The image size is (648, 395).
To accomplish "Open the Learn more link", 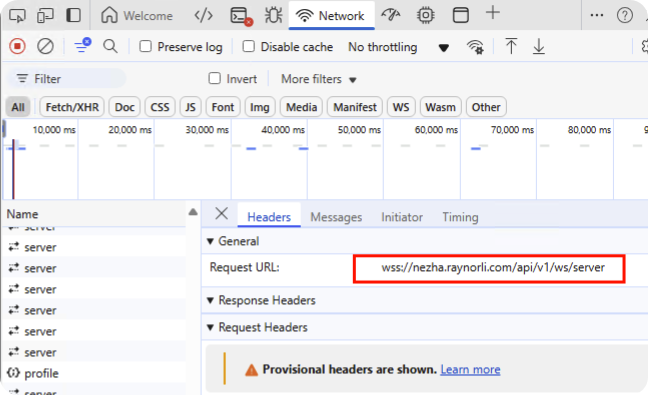I will 470,369.
